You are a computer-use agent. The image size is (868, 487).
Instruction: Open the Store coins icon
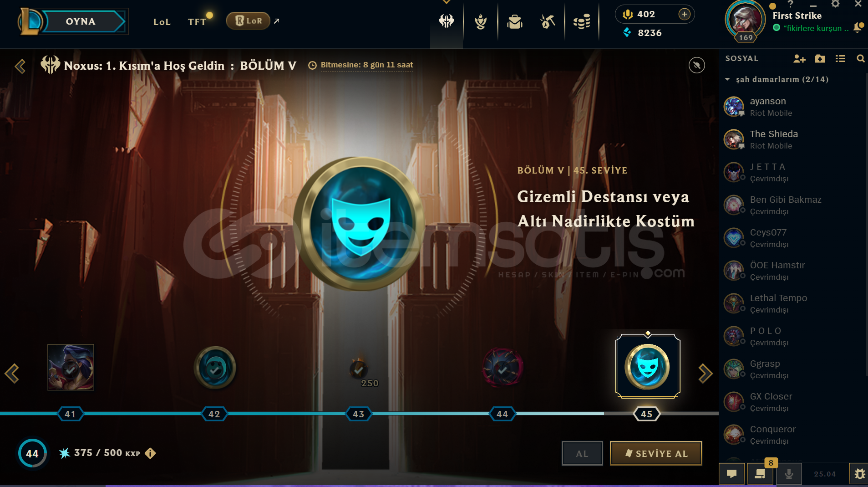pos(582,21)
